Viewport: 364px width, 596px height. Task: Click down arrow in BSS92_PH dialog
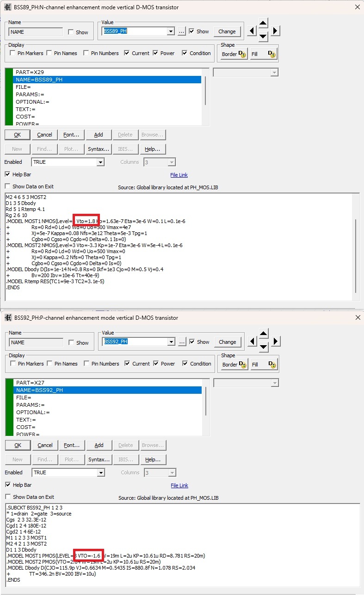pos(264,347)
